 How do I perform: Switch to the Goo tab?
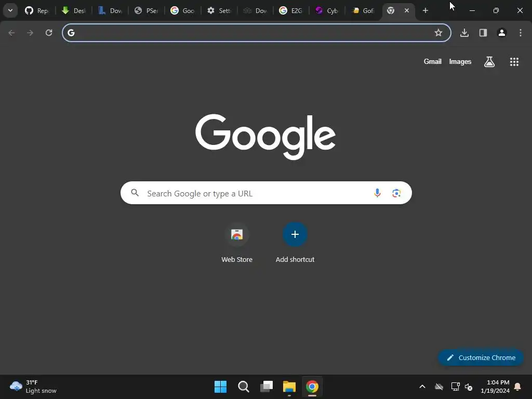tap(182, 10)
